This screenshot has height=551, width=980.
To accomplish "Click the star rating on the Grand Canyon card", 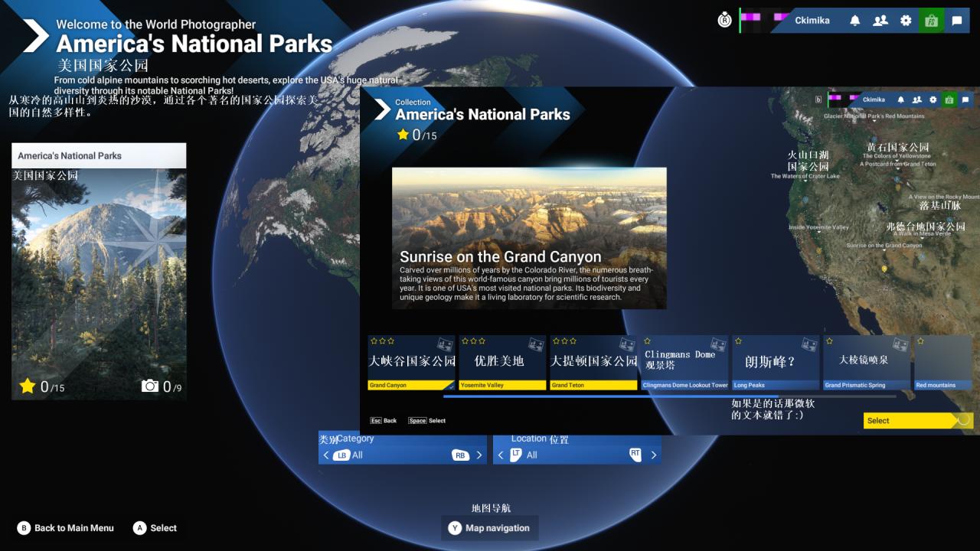I will [382, 341].
